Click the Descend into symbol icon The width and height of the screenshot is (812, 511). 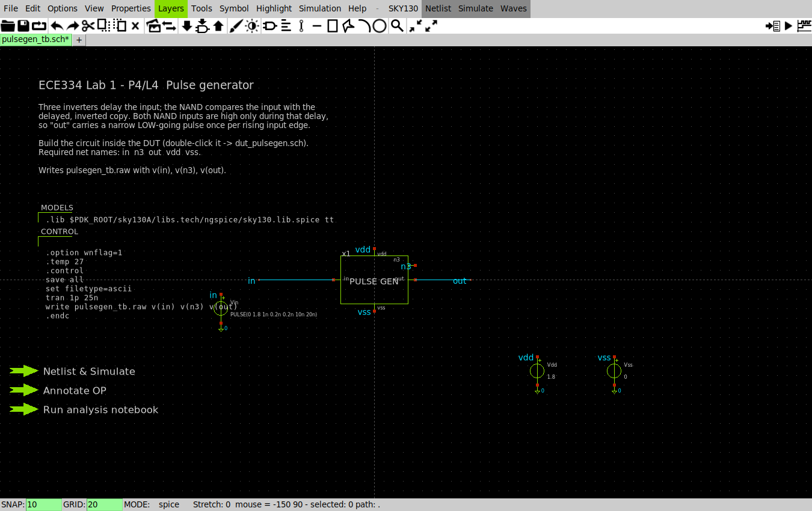point(203,26)
